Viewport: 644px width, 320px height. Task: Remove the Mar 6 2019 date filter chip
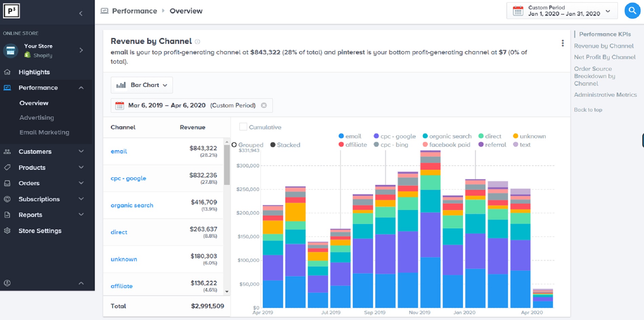(x=264, y=105)
